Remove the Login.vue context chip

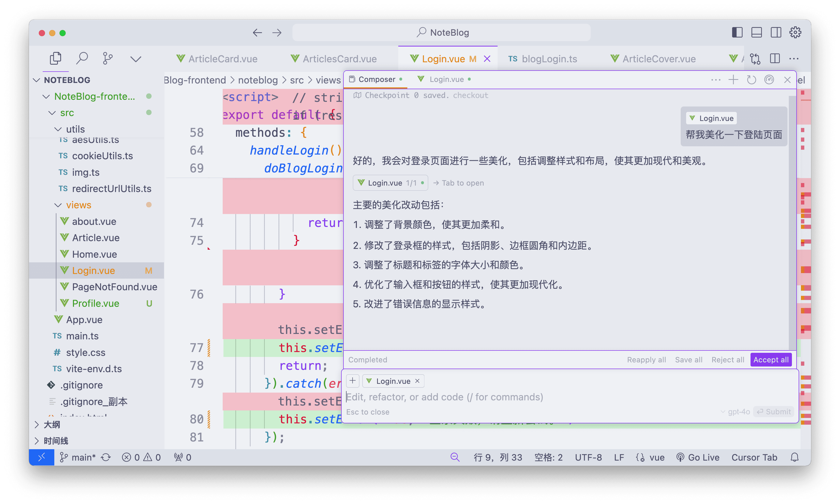coord(417,381)
